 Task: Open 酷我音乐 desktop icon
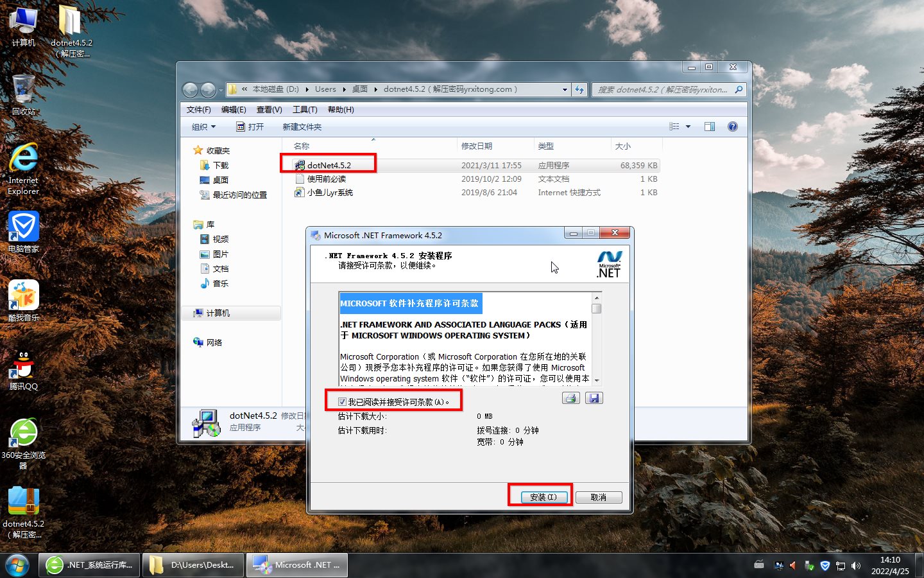click(x=24, y=301)
